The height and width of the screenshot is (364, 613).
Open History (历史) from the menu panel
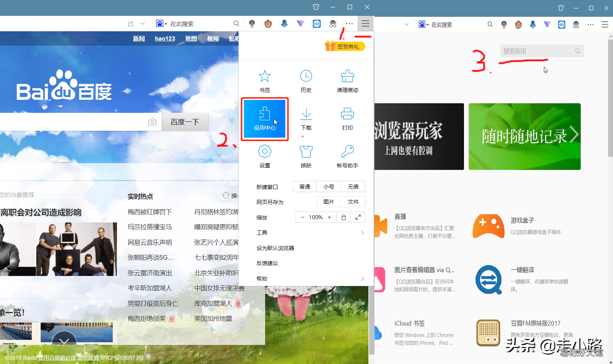(306, 81)
